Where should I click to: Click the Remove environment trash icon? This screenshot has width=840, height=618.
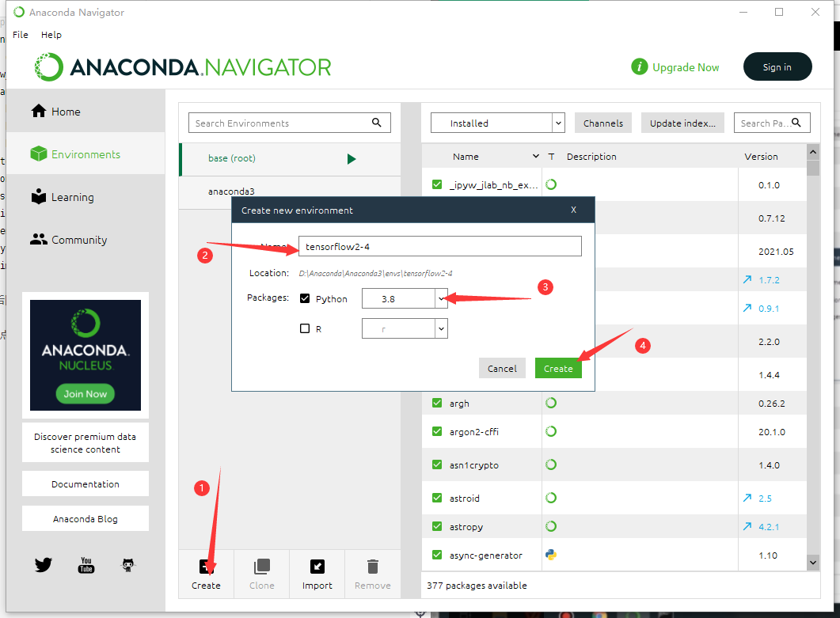click(x=373, y=567)
